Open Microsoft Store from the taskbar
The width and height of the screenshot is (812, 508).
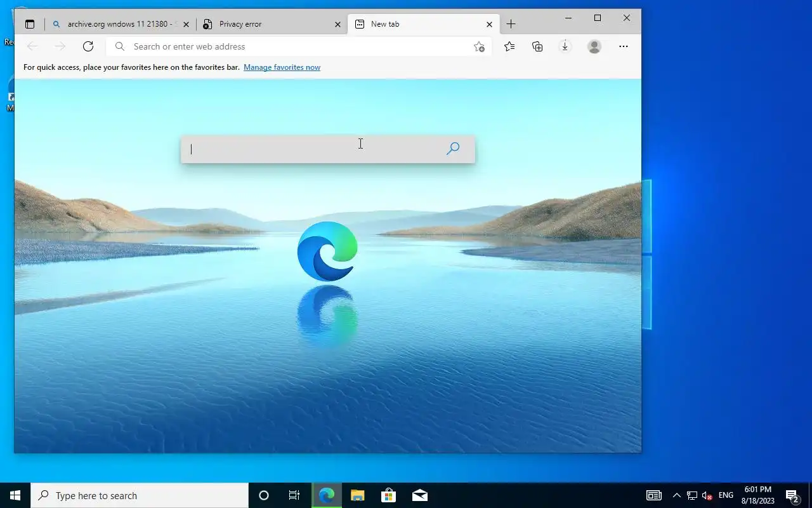click(x=388, y=495)
